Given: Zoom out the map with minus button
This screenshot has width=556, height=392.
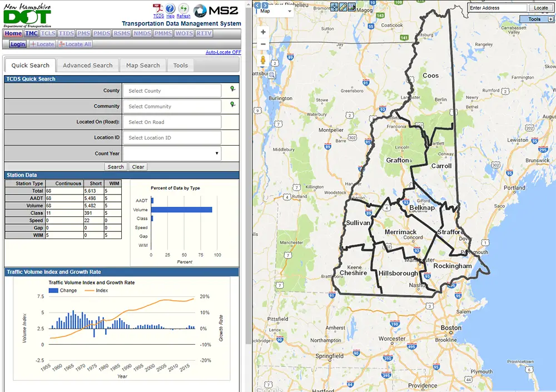Looking at the screenshot, I should pyautogui.click(x=263, y=44).
